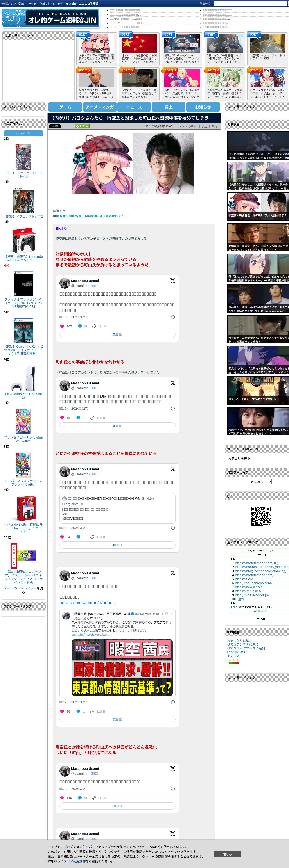
Task: Click the 楽天市場 link in RSS関連
Action: click(233, 656)
